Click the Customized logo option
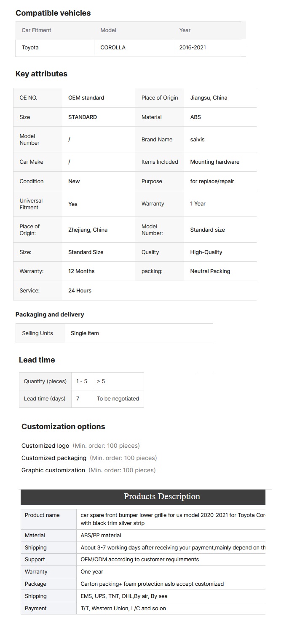This screenshot has width=300, height=644. pyautogui.click(x=45, y=446)
